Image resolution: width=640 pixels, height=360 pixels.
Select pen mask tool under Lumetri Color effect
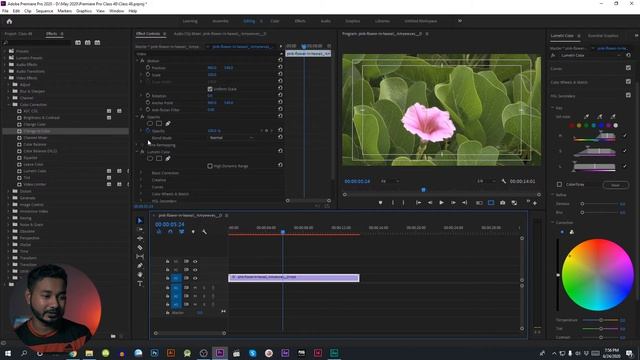click(168, 158)
